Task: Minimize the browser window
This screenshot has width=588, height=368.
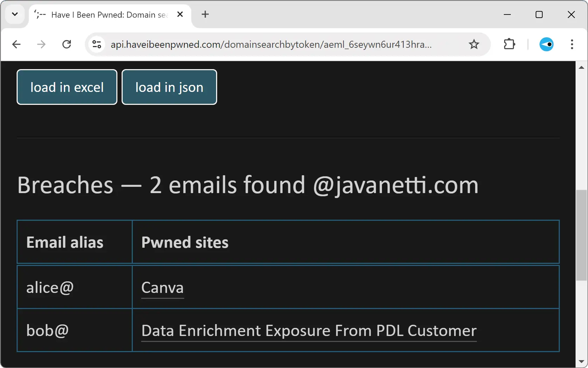Action: click(x=507, y=14)
